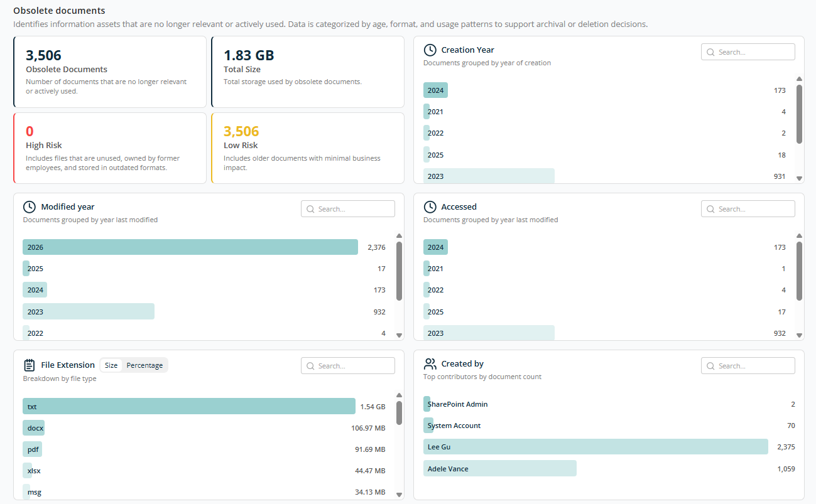
Task: Select the msg file extension row
Action: (204, 492)
